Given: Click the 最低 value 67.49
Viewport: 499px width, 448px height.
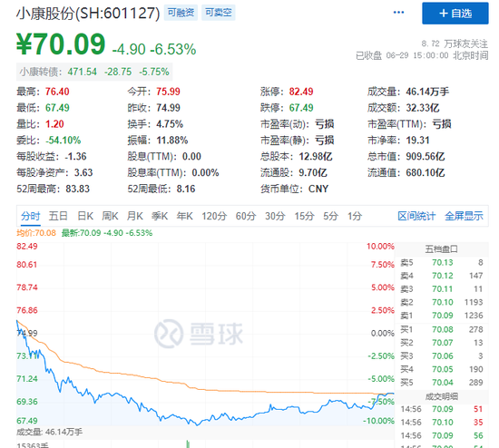Looking at the screenshot, I should point(57,108).
